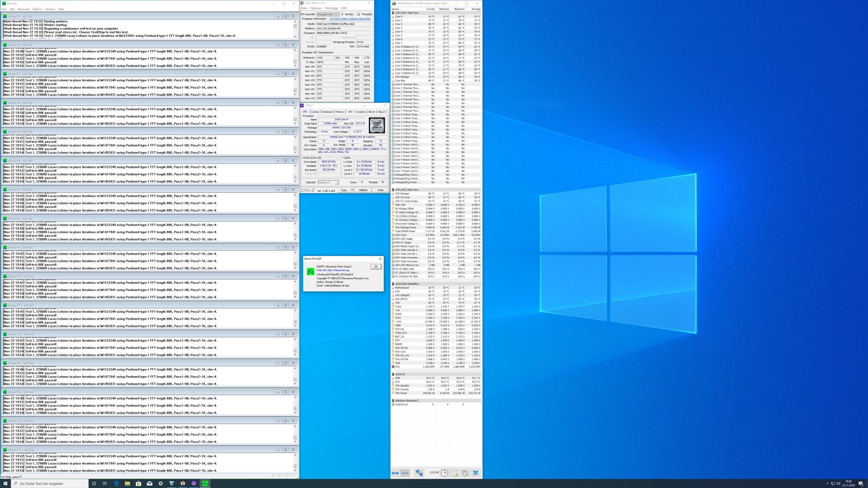Screen dimensions: 868x488
Task: Open the Microsoft Store in the taskbar
Action: pos(138,483)
